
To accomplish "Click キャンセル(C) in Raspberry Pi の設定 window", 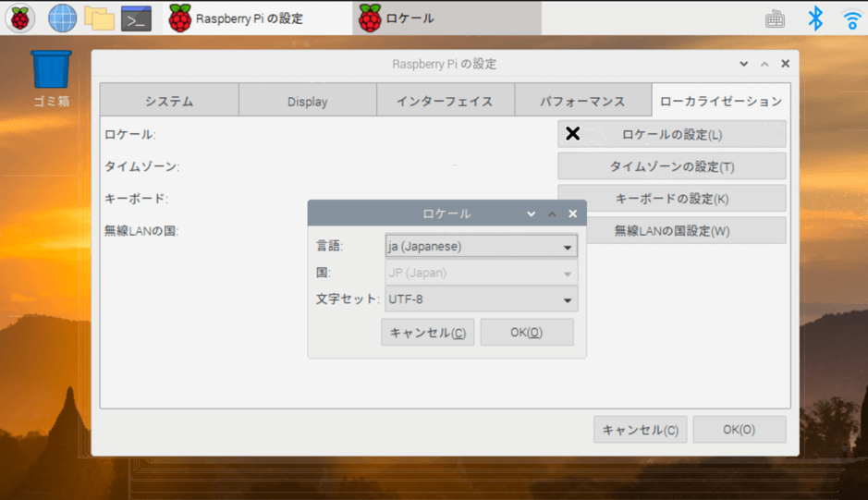I will point(640,430).
